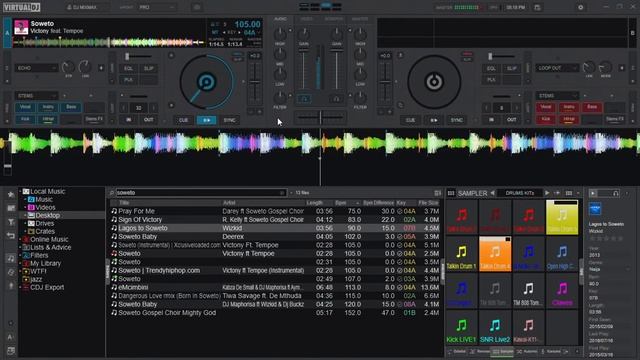Screen dimensions: 640x360
Task: Click the Deck A loop IN button
Action: (129, 120)
